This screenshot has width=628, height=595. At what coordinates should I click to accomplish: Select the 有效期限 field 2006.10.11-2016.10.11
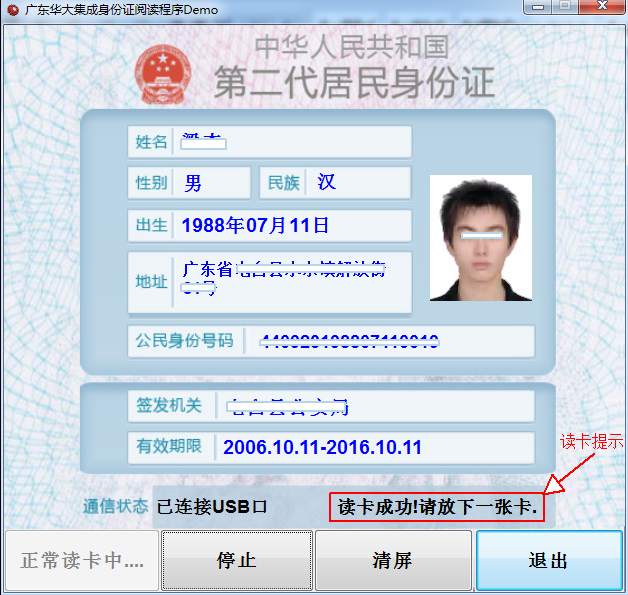373,446
